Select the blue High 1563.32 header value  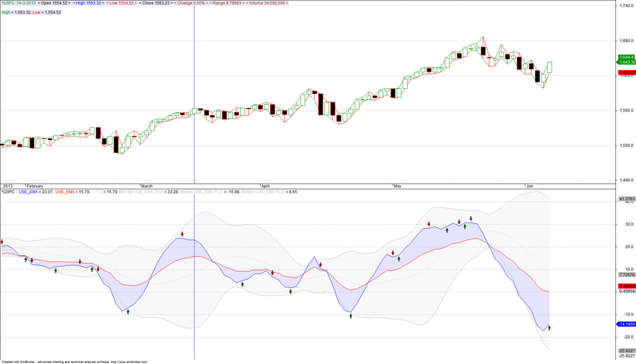pyautogui.click(x=89, y=3)
